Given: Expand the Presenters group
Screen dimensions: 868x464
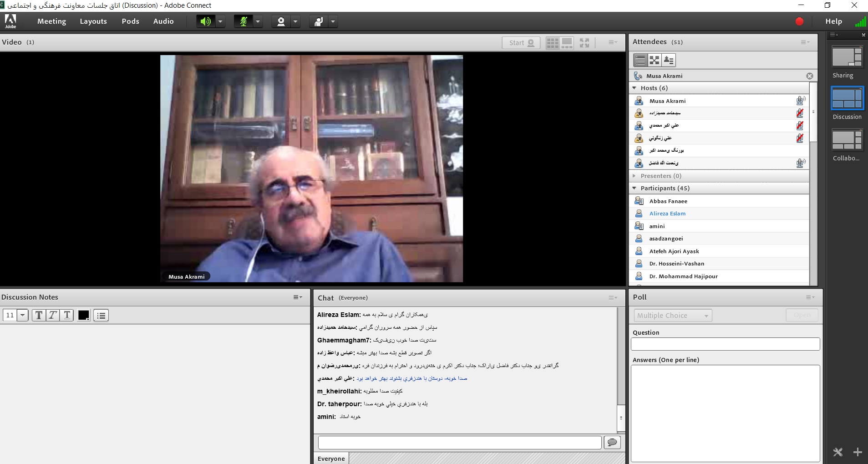Looking at the screenshot, I should [x=635, y=176].
